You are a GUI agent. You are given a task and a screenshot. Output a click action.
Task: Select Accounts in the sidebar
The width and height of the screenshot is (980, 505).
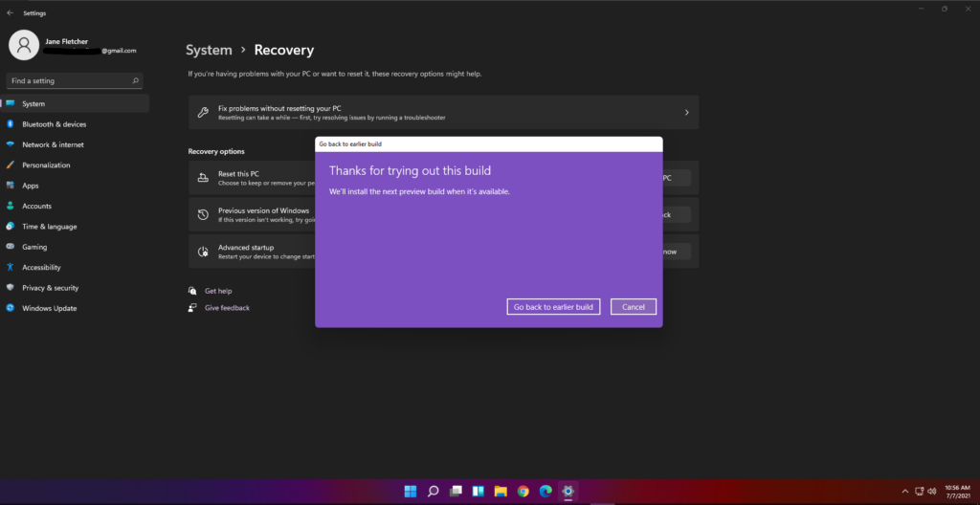(36, 206)
